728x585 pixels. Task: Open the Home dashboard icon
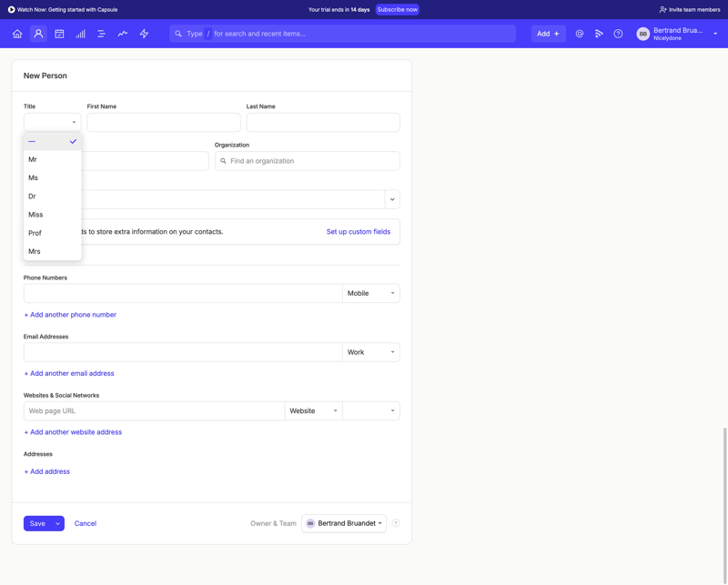(x=16, y=34)
